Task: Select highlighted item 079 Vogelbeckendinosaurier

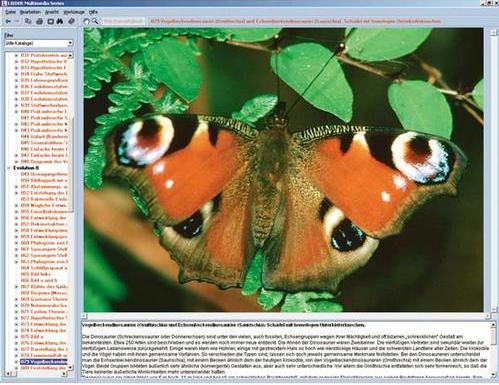Action: click(44, 362)
